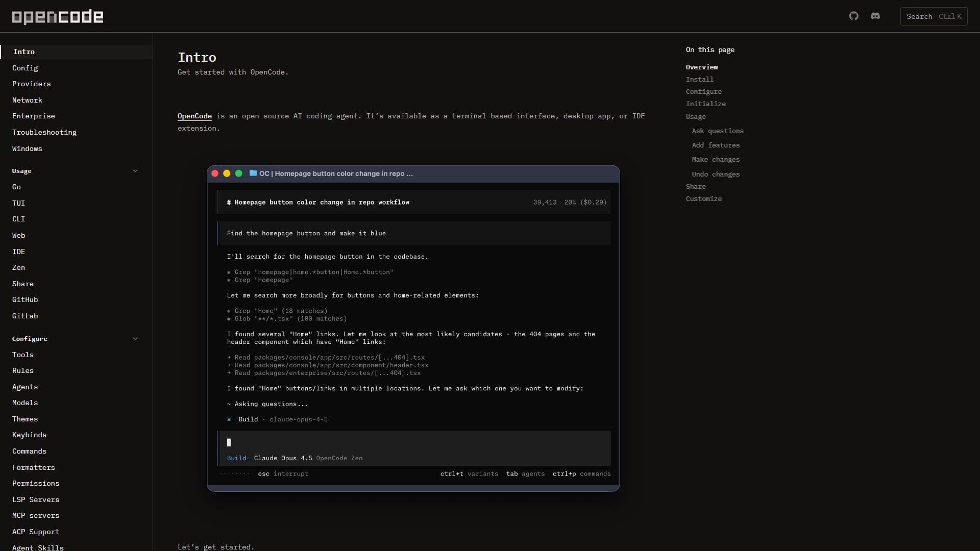Click the Configure sidebar section heading

(30, 339)
